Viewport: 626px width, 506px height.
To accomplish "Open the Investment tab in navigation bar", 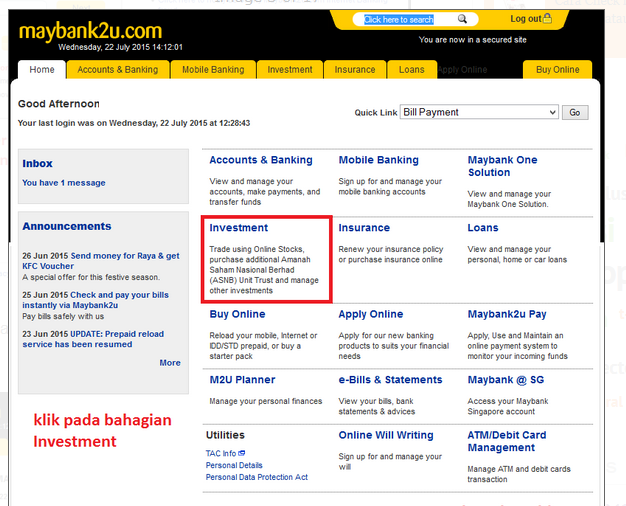I will point(290,69).
